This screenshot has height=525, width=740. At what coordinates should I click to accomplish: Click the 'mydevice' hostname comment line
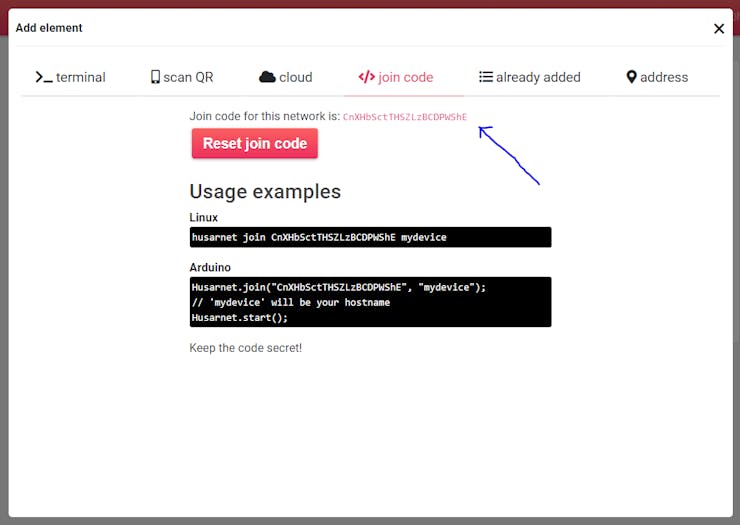(291, 302)
